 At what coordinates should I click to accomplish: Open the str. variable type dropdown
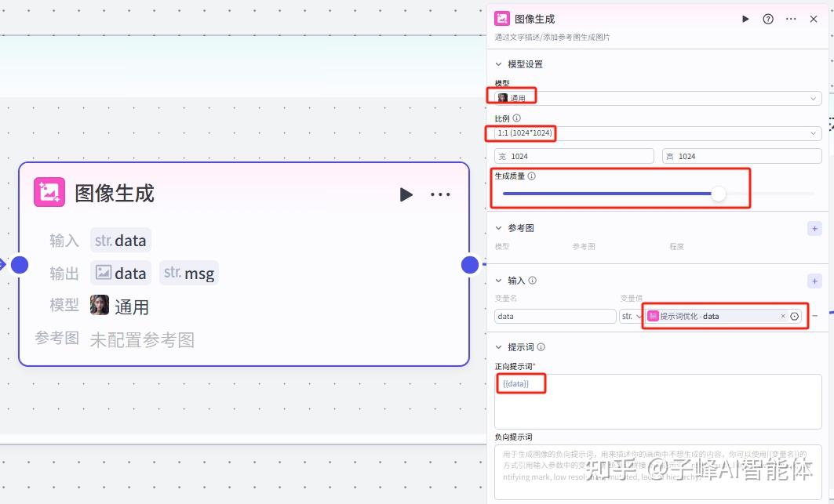pos(628,316)
